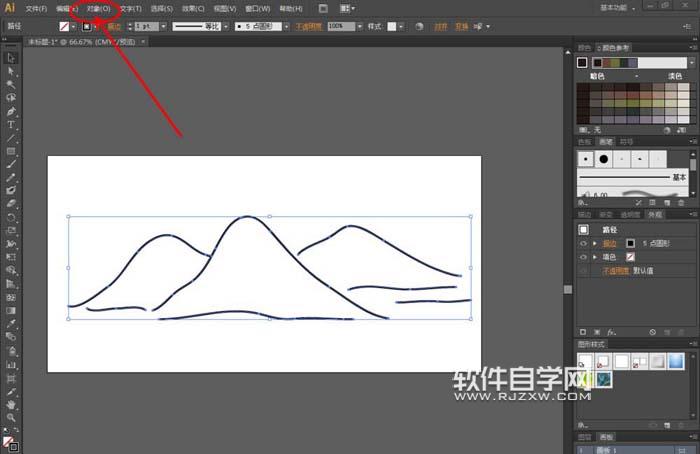
Task: Open the 样式 graphic style dropdown
Action: coord(401,27)
